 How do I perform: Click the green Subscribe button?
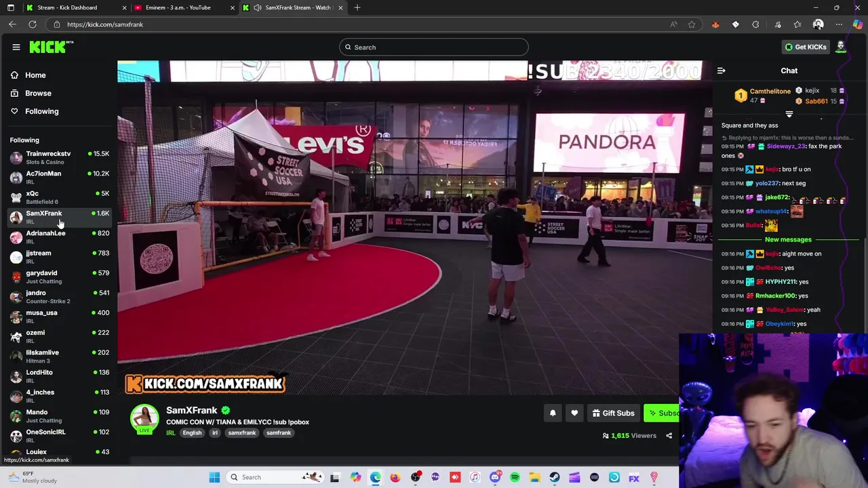point(662,413)
